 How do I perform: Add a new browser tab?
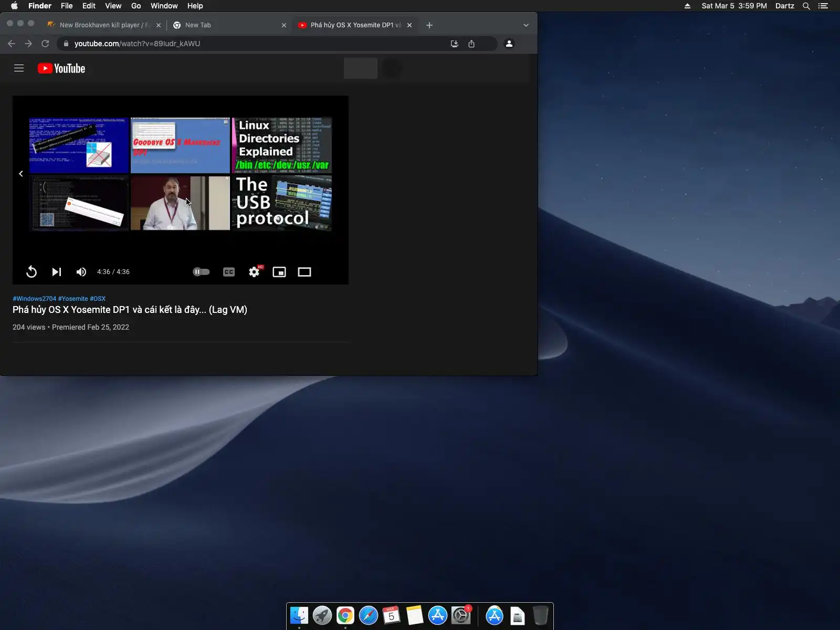tap(429, 25)
